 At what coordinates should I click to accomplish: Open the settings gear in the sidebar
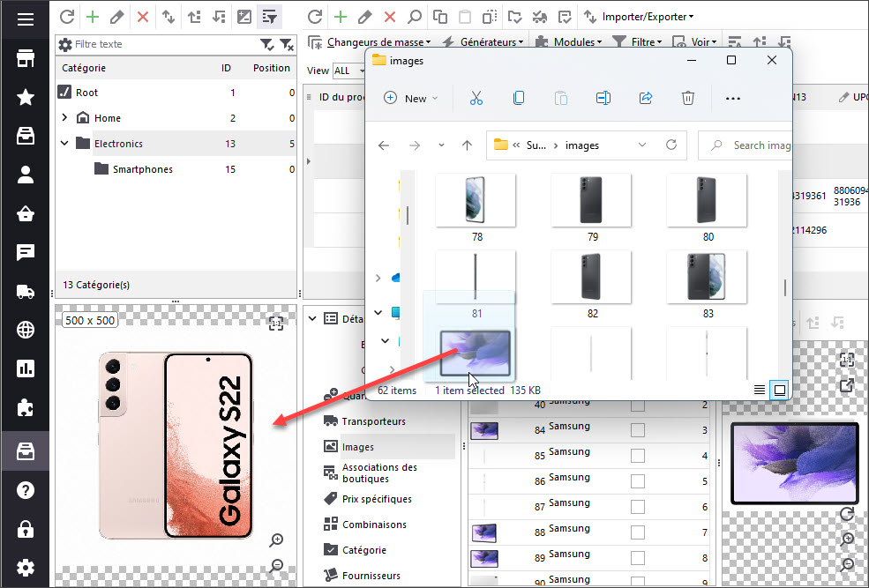click(x=26, y=568)
